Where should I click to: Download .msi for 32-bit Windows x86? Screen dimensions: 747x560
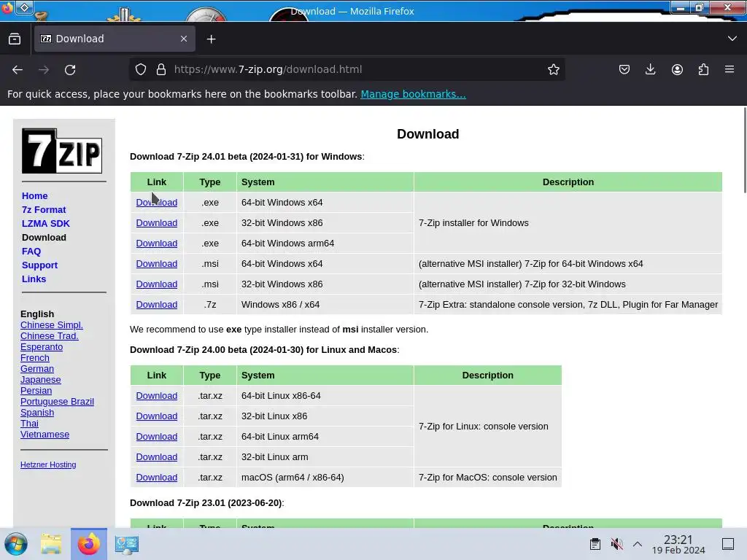point(157,284)
